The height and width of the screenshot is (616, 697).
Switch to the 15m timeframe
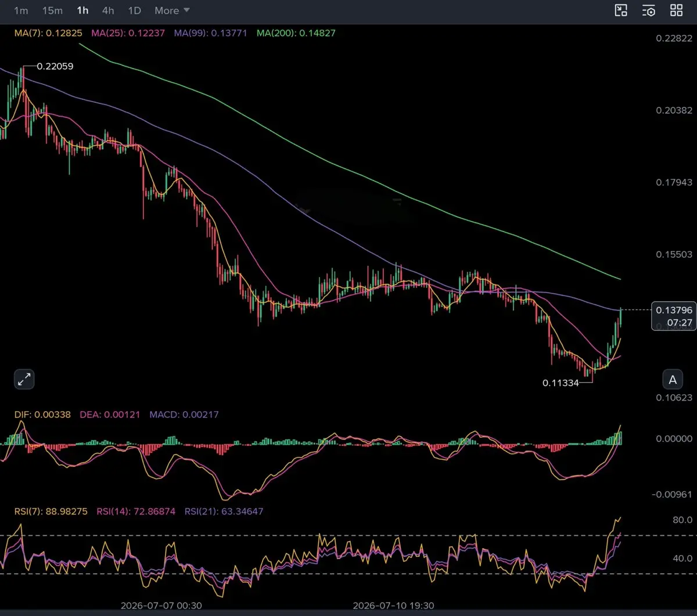[52, 10]
